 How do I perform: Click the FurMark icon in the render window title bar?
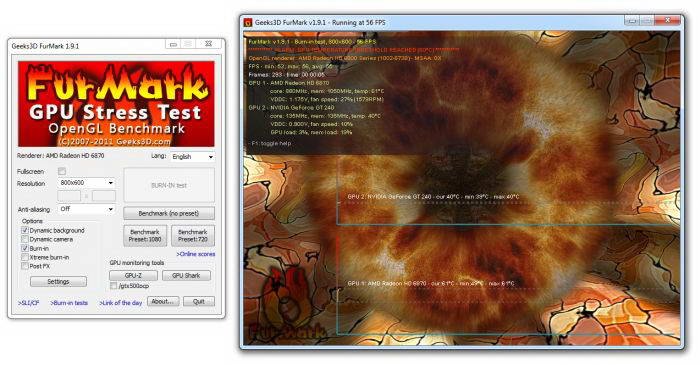[x=248, y=22]
